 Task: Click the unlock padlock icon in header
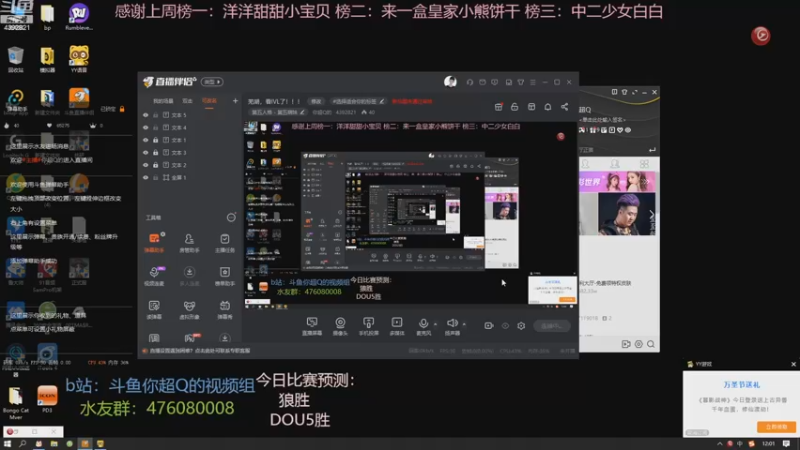[514, 107]
